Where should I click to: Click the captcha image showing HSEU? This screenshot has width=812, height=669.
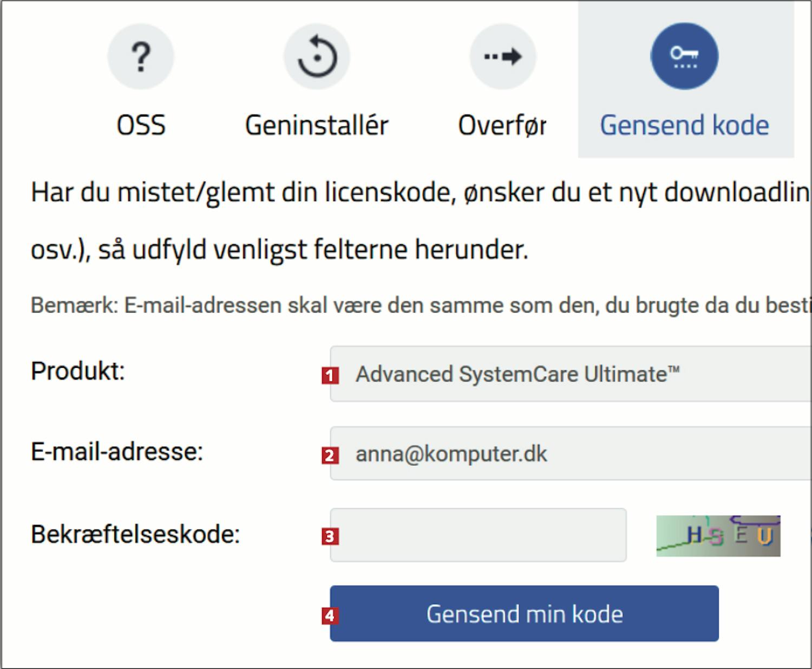point(718,536)
